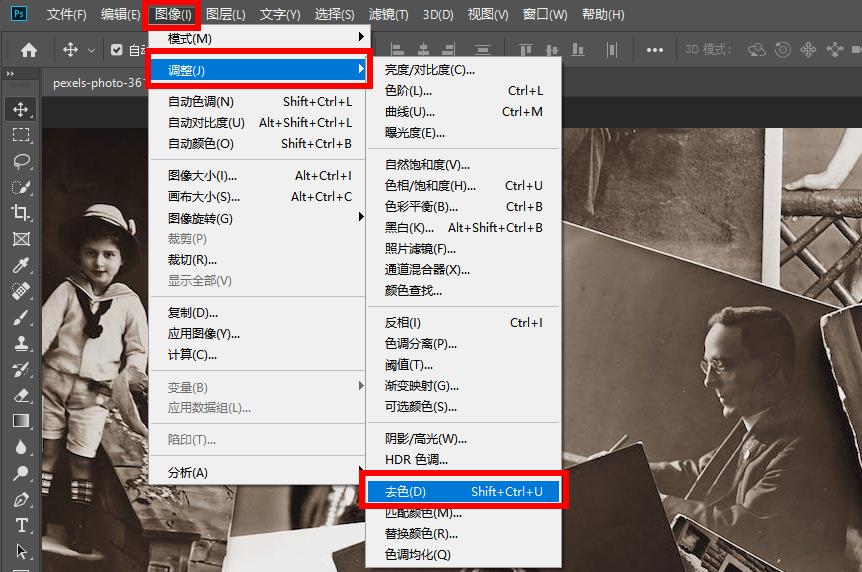Expand the 图像旋转(G) submenu
Screen dimensions: 862x572
click(259, 218)
